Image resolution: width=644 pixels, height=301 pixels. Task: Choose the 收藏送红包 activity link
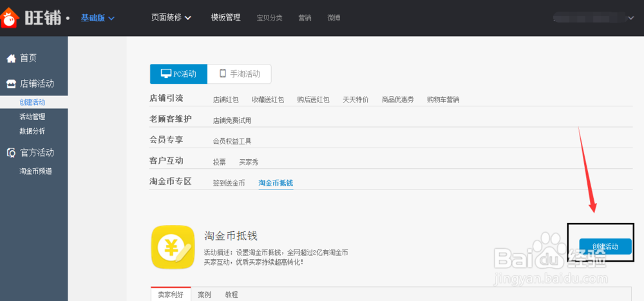coord(268,99)
